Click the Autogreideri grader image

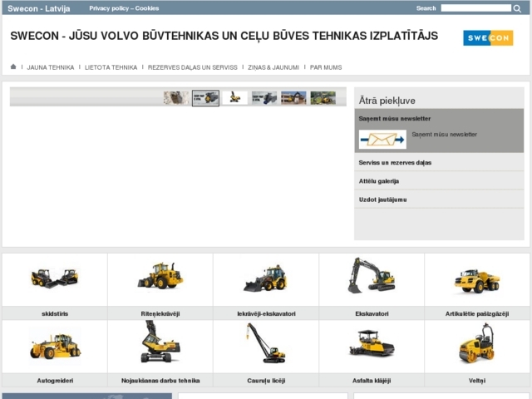[x=54, y=344]
